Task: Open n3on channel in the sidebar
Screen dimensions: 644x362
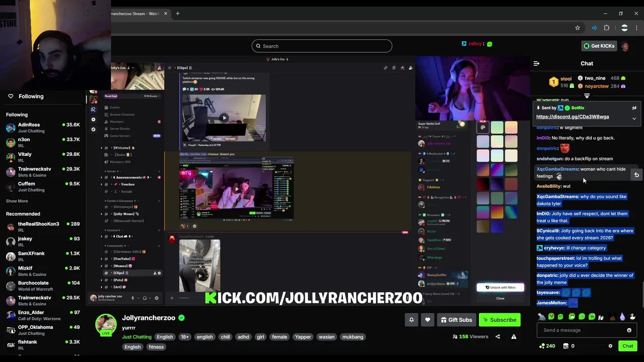Action: (43, 142)
